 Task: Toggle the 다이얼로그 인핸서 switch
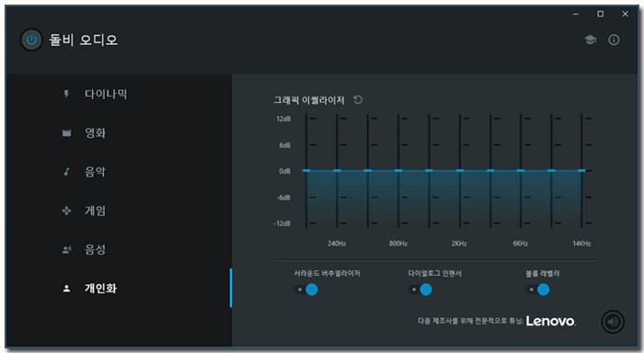pyautogui.click(x=420, y=290)
